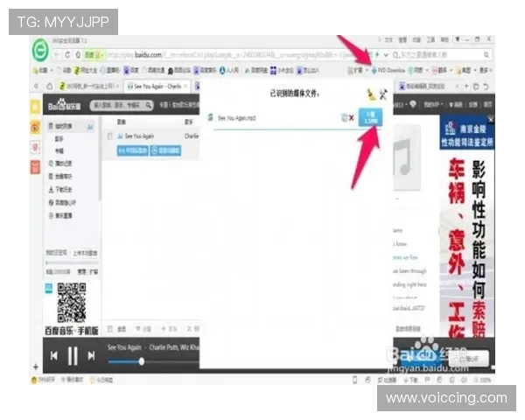Click the Baidu Music search magnifier
Image resolution: width=525 pixels, height=420 pixels.
click(149, 106)
